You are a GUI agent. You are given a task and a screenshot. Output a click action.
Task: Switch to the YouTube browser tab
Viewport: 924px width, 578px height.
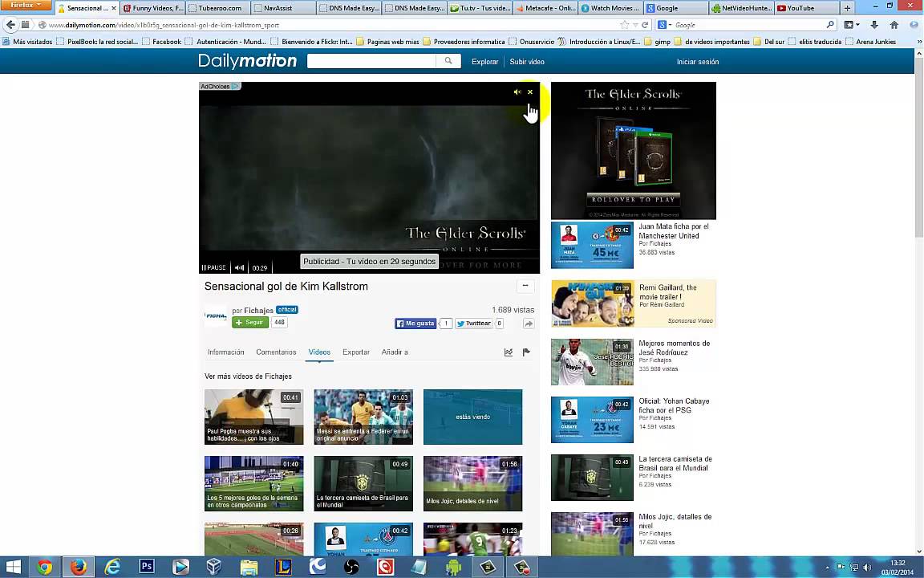point(806,8)
